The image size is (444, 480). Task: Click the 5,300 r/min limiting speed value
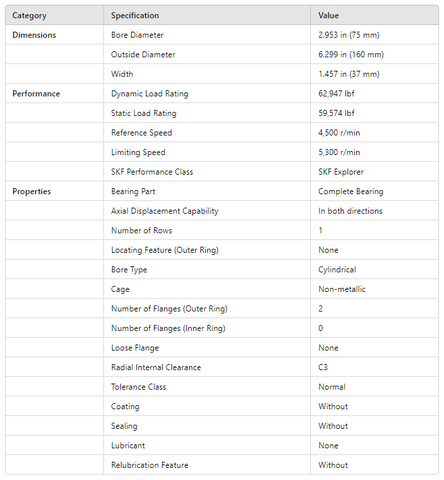coord(339,152)
